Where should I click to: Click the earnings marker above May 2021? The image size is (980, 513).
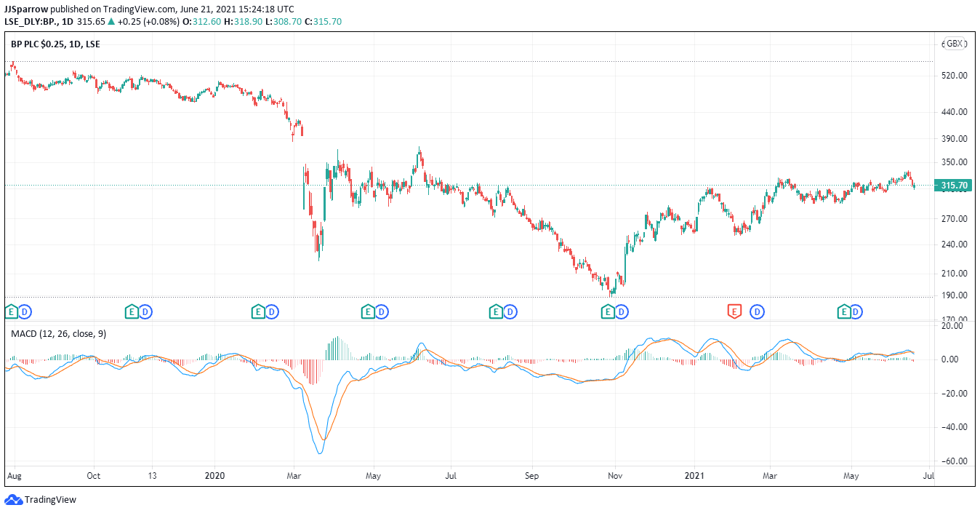(844, 312)
